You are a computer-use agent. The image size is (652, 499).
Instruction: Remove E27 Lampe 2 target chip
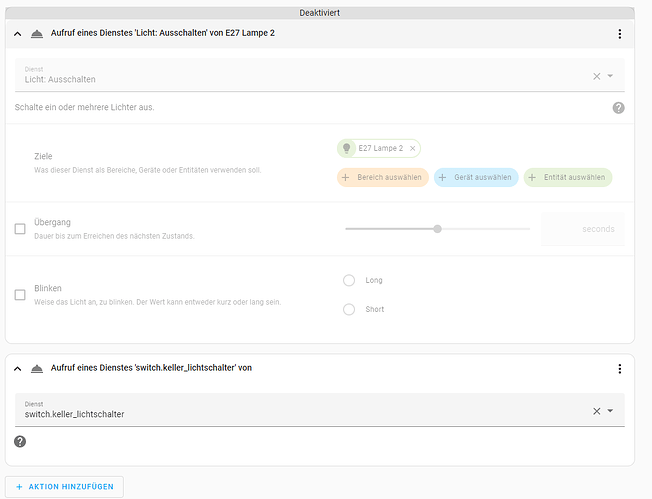(412, 148)
